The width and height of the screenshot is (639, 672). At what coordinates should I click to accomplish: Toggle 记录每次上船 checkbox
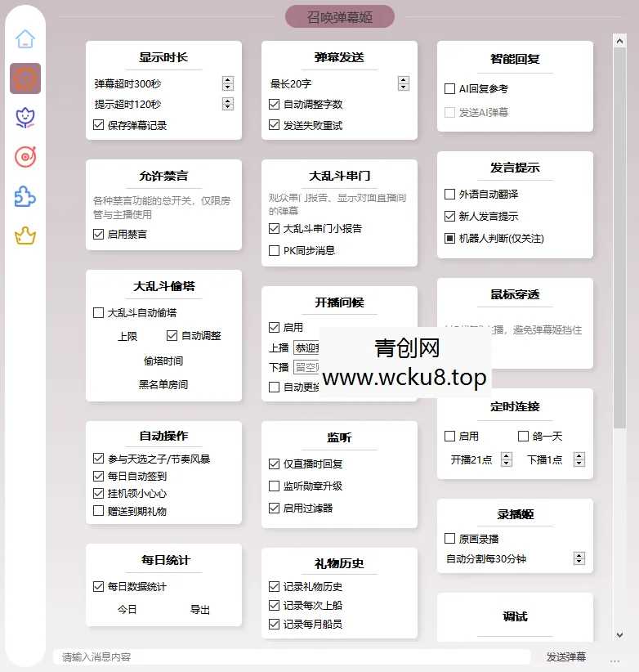(274, 605)
